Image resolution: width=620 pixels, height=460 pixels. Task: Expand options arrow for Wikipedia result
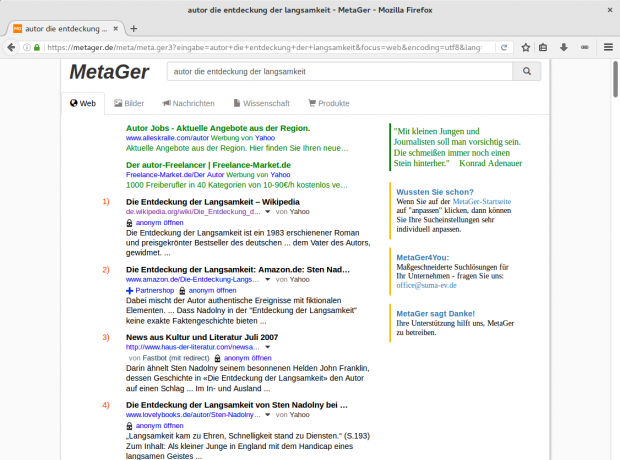pyautogui.click(x=268, y=212)
